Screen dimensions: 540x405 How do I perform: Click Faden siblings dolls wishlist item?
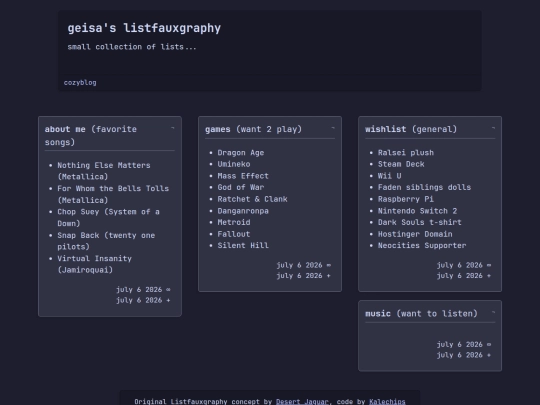coord(424,187)
